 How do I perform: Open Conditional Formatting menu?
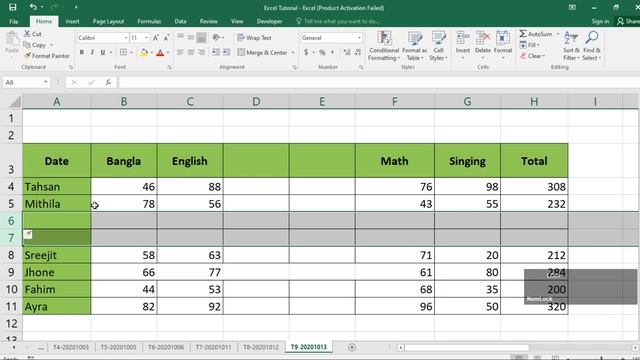[384, 46]
